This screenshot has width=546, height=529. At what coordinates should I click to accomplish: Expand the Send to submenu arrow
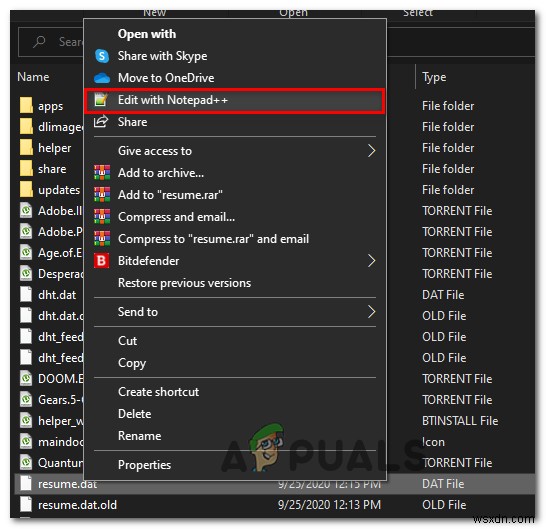[372, 312]
